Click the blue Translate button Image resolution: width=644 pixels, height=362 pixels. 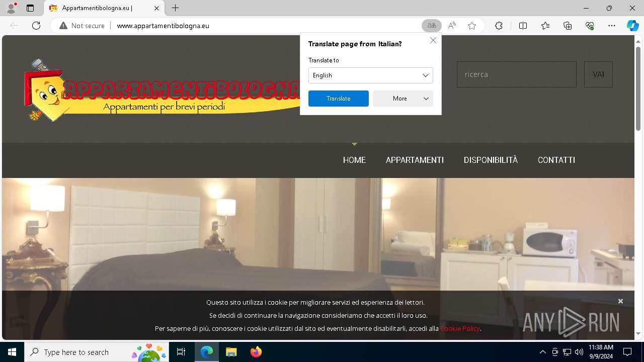pyautogui.click(x=339, y=99)
